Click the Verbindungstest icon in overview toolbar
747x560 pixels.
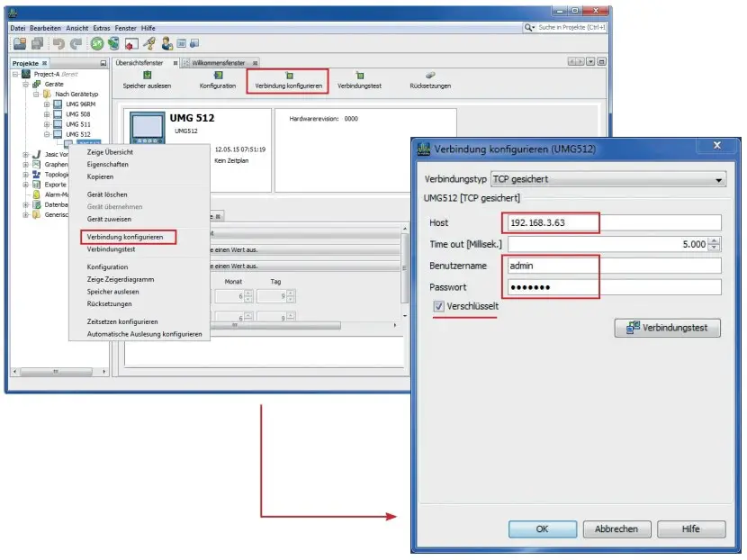click(360, 75)
